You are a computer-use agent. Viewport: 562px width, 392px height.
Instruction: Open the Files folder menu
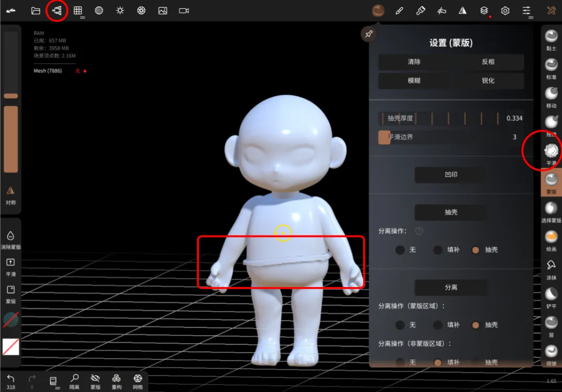(x=35, y=11)
